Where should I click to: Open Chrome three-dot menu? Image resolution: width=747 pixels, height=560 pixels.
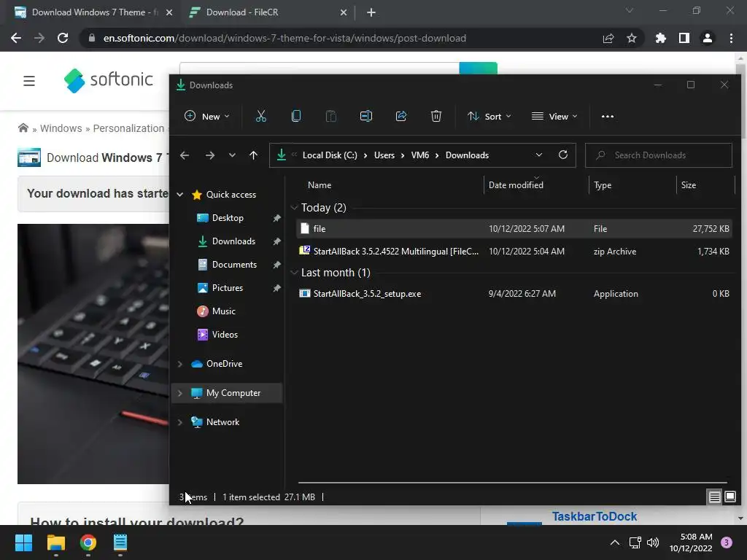tap(731, 38)
